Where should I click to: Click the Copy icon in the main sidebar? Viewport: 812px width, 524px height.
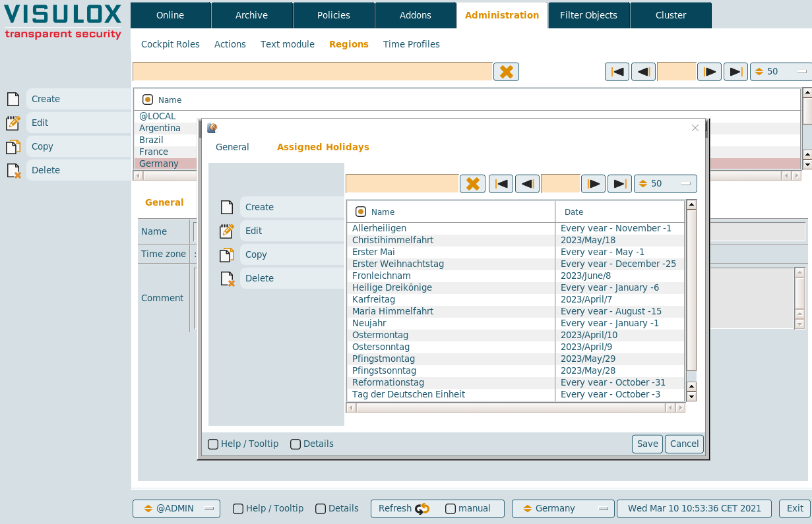[x=13, y=146]
